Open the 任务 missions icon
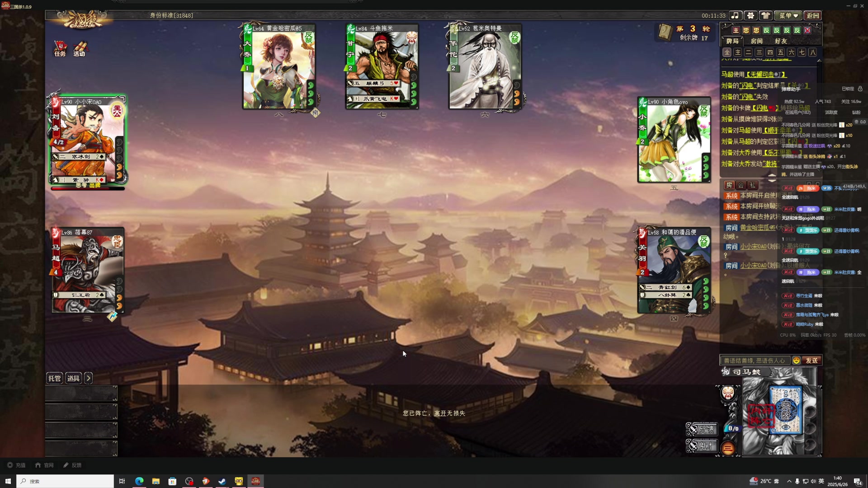The width and height of the screenshot is (868, 488). tap(60, 48)
